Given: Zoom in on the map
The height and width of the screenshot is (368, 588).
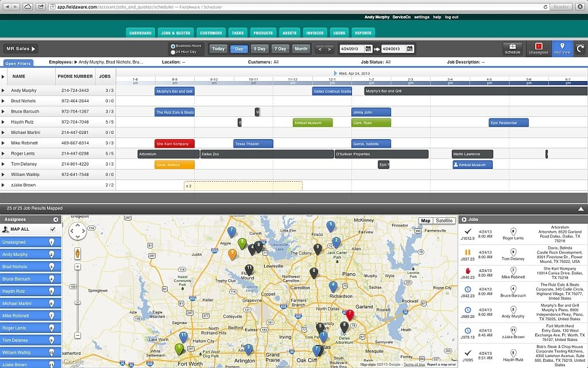Looking at the screenshot, I should pos(78,267).
